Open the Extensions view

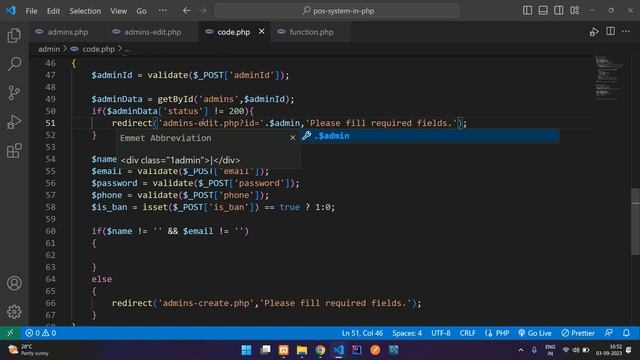tap(14, 151)
